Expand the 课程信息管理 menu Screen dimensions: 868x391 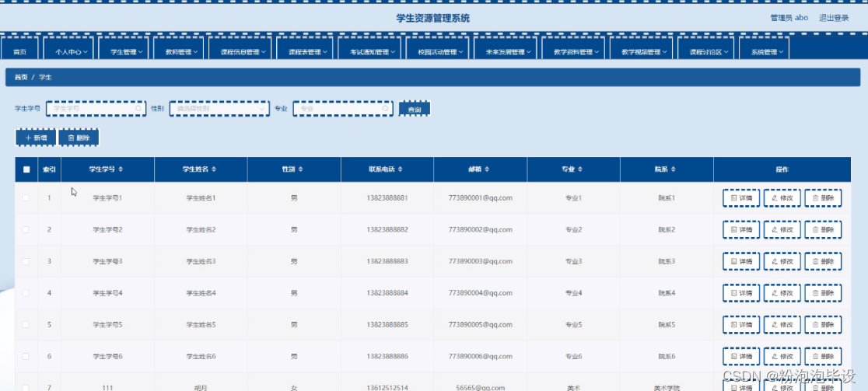(x=240, y=49)
